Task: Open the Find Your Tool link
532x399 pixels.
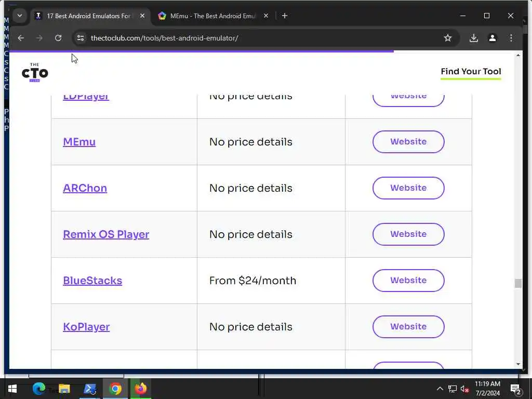Action: coord(471,72)
